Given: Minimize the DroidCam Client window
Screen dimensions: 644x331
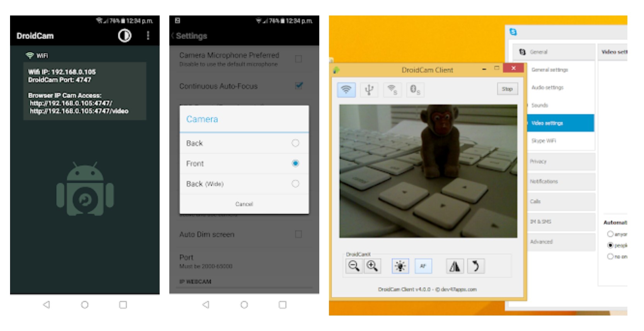Looking at the screenshot, I should pos(484,69).
